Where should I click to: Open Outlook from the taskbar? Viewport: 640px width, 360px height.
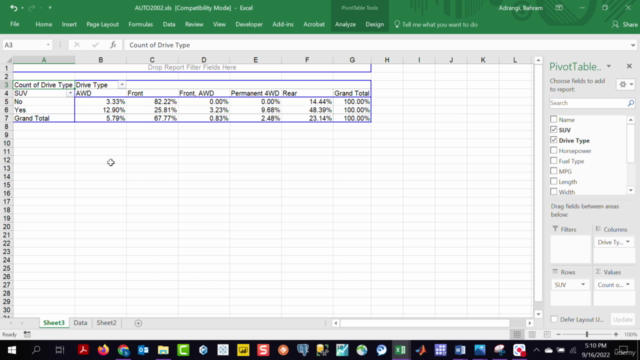[143, 350]
